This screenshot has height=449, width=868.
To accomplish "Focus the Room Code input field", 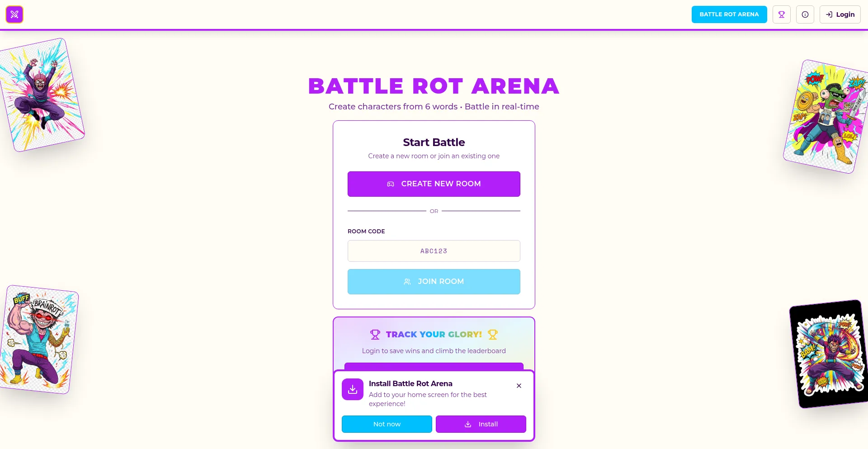I will click(x=434, y=251).
